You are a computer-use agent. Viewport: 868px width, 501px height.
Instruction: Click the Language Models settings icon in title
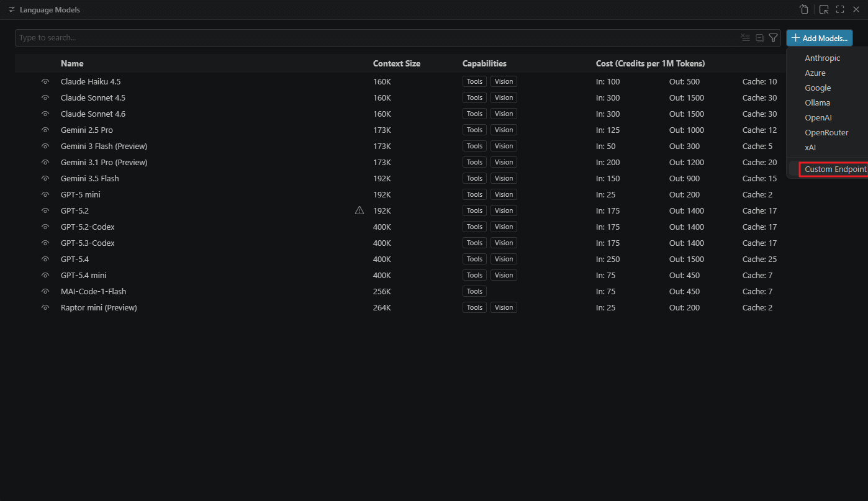[x=12, y=10]
